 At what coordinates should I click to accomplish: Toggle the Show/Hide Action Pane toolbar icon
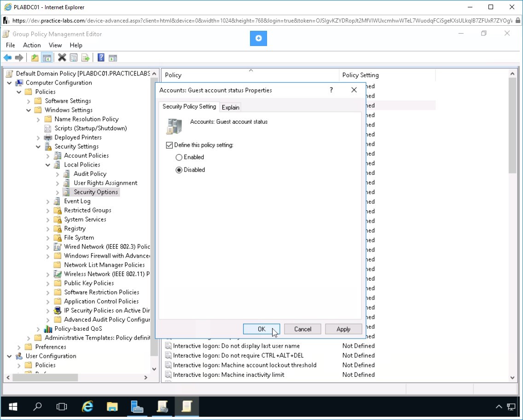113,58
